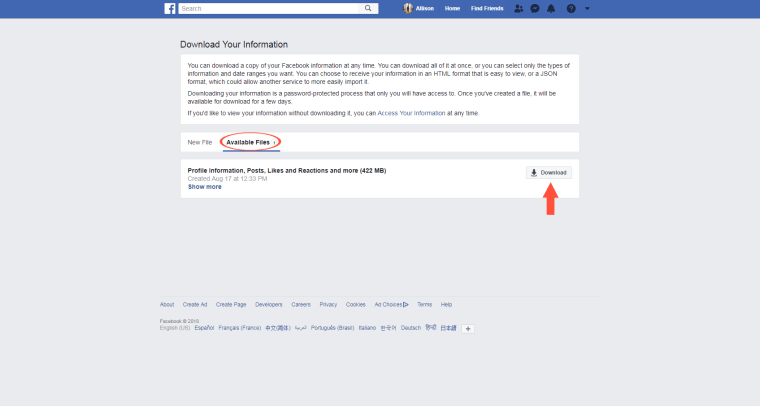Open the friend requests icon
760x406 pixels.
tap(519, 8)
